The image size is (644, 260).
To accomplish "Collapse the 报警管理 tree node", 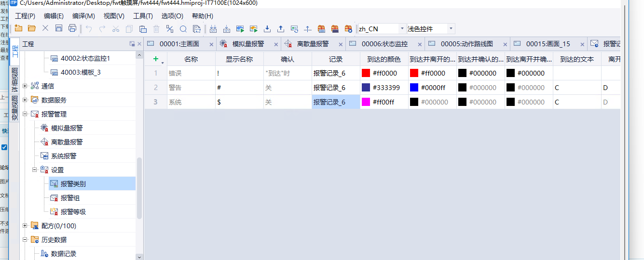I will [x=25, y=114].
